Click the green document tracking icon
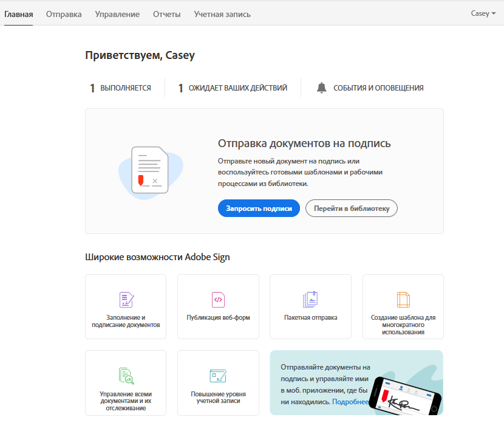 pyautogui.click(x=126, y=376)
